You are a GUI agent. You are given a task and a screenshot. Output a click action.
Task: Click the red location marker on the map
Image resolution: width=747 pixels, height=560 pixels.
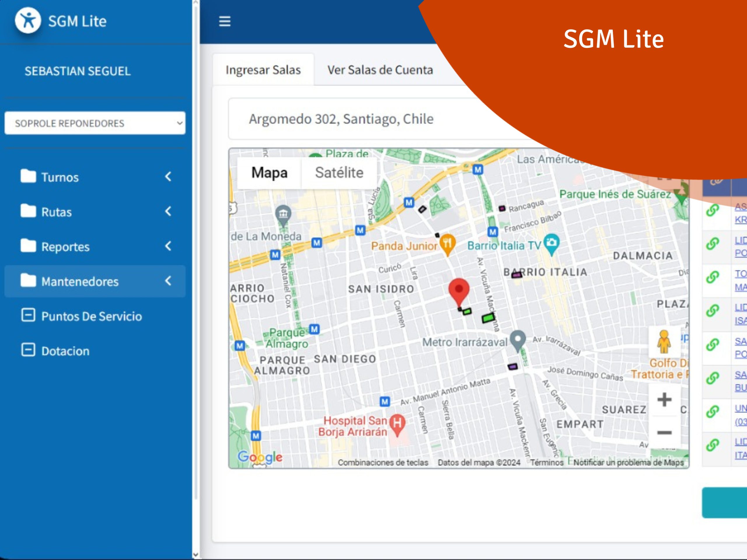pos(459,292)
